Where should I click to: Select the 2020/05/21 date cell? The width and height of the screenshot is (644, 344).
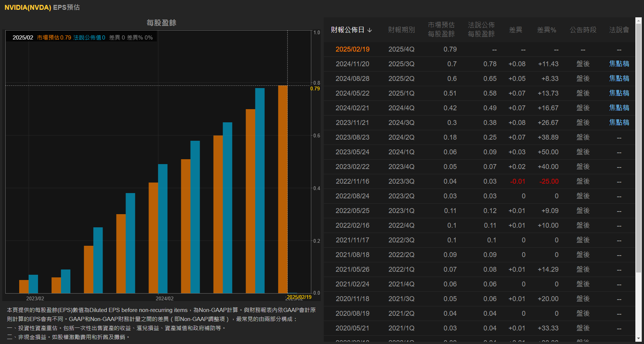click(352, 328)
